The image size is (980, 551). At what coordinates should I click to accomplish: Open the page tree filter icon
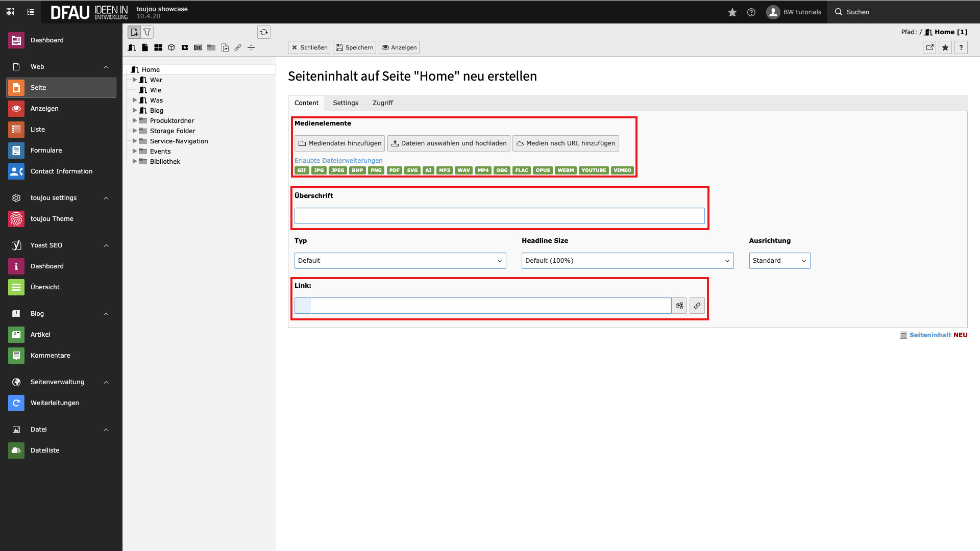tap(147, 32)
